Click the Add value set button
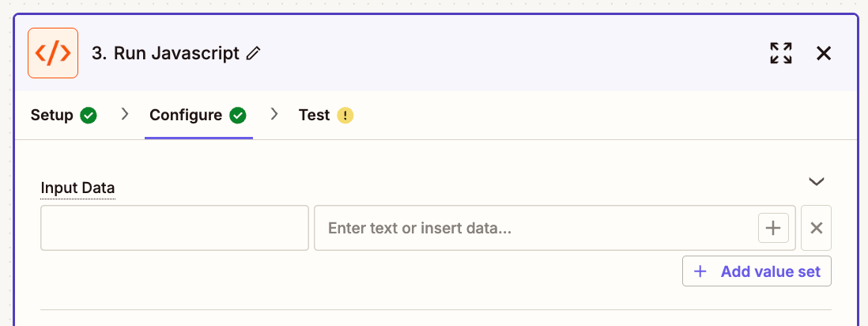868x326 pixels. point(757,271)
